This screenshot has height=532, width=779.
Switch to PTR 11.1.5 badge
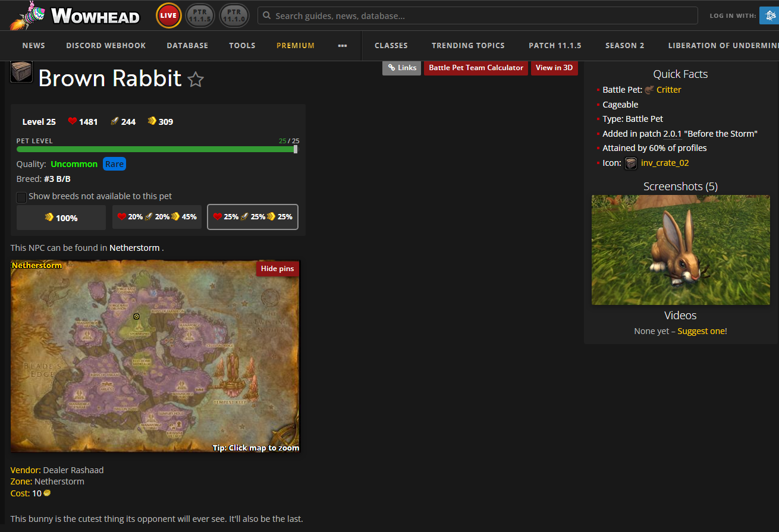click(200, 15)
